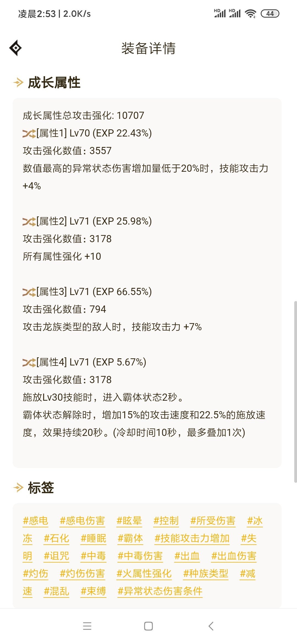The image size is (297, 644).
Task: Open the #种族类型 tag link
Action: tap(206, 574)
